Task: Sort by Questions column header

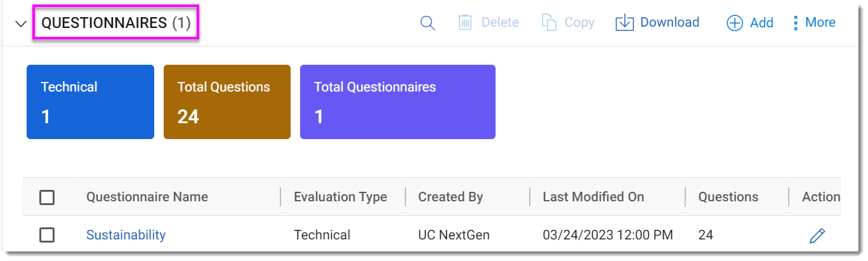Action: click(x=728, y=197)
